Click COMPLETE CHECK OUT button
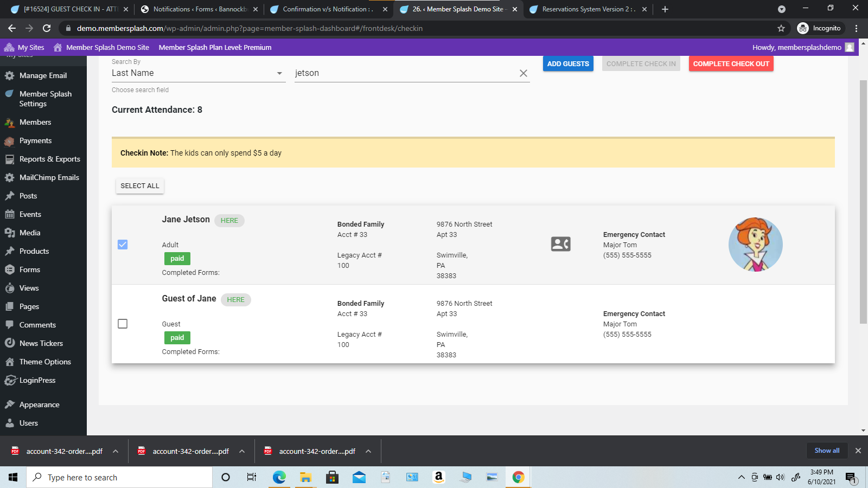Image resolution: width=868 pixels, height=488 pixels. 731,64
